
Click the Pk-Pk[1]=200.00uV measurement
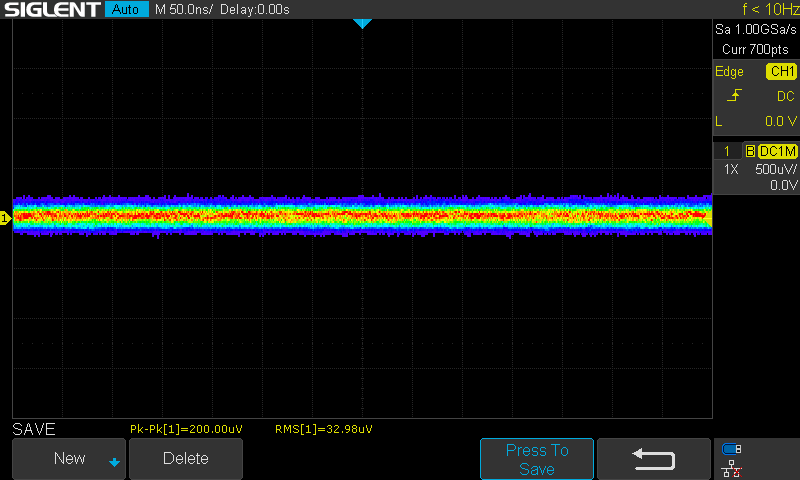click(x=186, y=429)
